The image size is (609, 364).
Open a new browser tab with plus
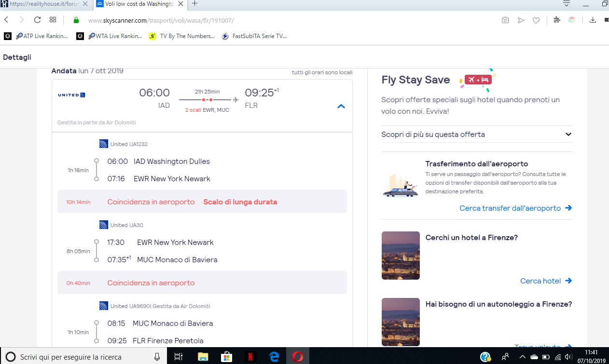(195, 3)
